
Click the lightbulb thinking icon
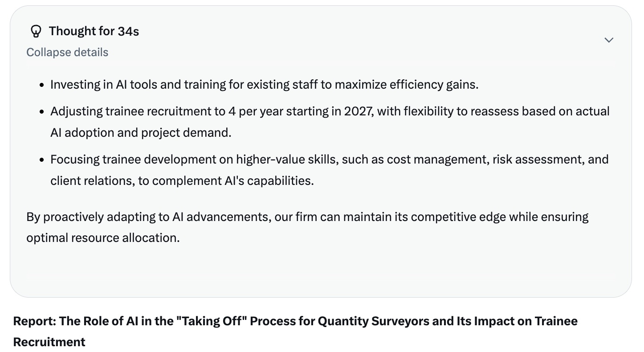[x=35, y=31]
